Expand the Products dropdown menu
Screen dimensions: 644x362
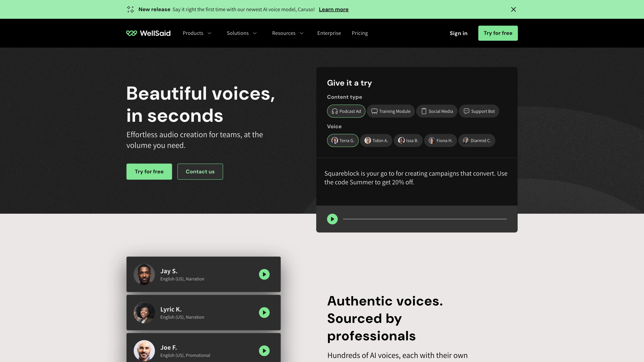click(x=197, y=33)
